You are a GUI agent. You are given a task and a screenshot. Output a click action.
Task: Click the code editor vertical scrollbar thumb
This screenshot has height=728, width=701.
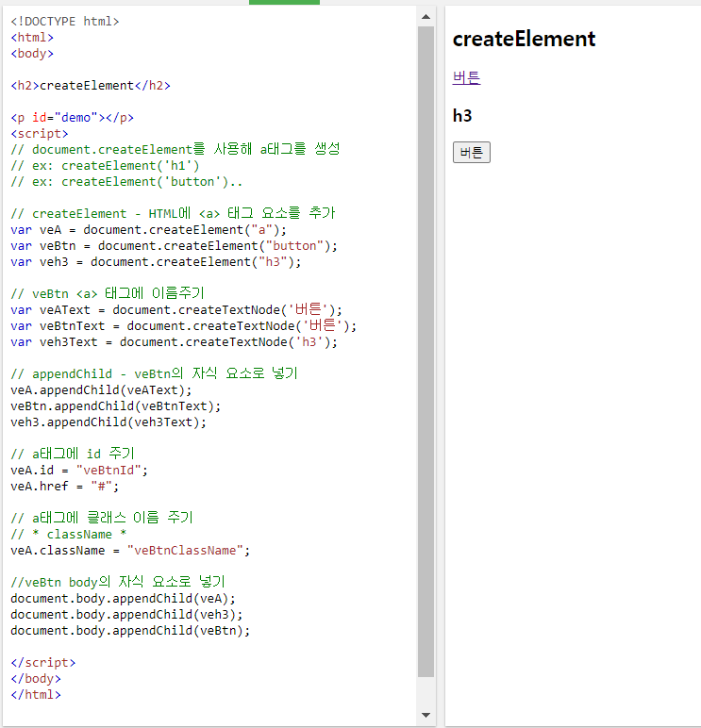(426, 352)
